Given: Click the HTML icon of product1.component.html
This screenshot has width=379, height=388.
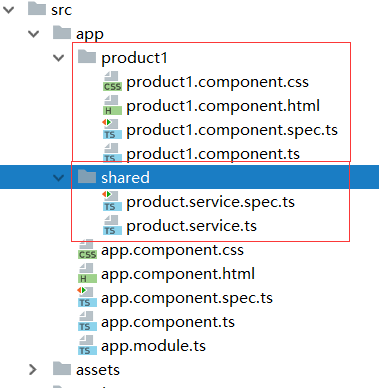Looking at the screenshot, I should coord(112,105).
